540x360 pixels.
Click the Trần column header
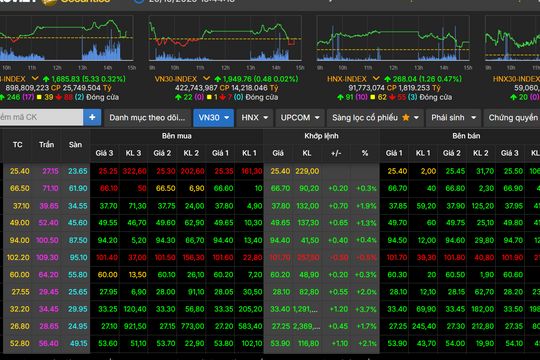pos(46,145)
